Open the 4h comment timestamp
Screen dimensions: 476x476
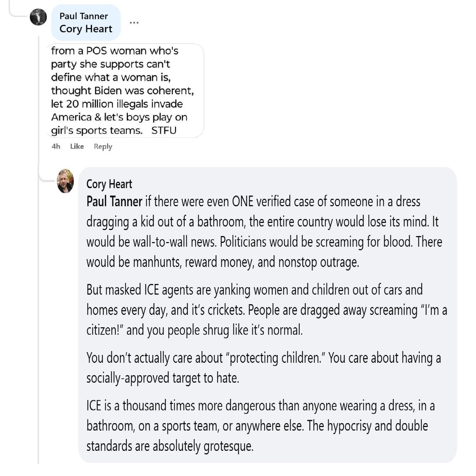[x=56, y=146]
